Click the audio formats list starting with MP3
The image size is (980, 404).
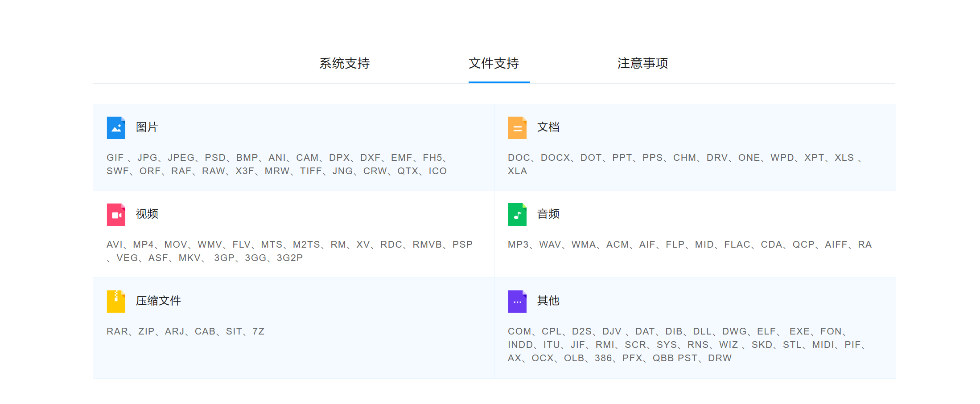(690, 245)
